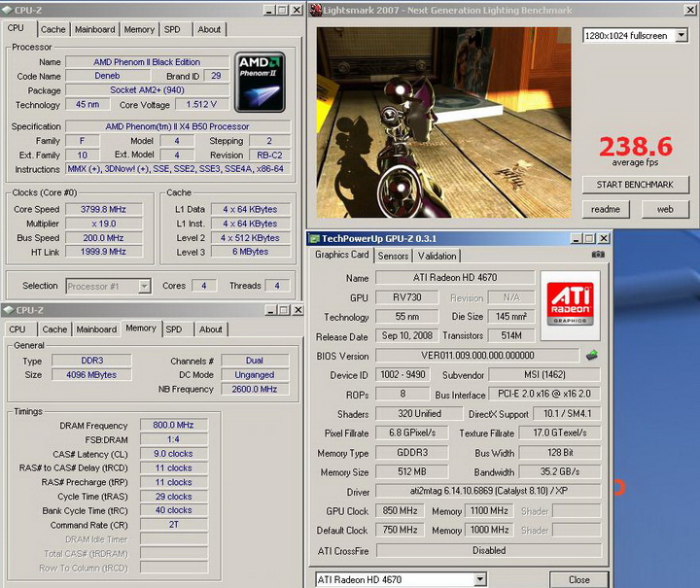This screenshot has width=700, height=588.
Task: Open Cache tab in lower CPU-Z window
Action: click(54, 329)
